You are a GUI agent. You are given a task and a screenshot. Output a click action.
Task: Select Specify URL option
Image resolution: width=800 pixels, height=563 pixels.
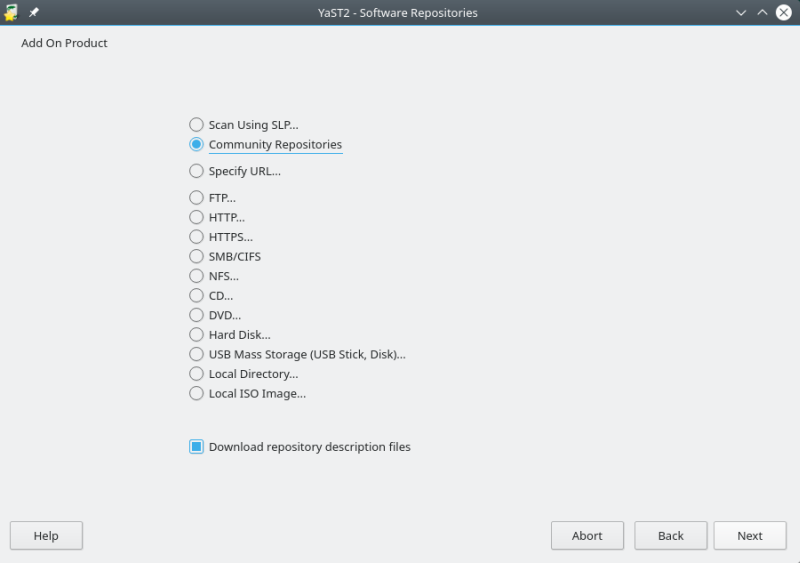point(196,171)
